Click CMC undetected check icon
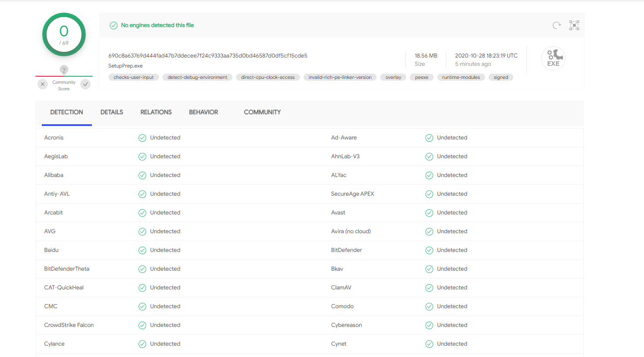This screenshot has height=357, width=644. tap(142, 306)
